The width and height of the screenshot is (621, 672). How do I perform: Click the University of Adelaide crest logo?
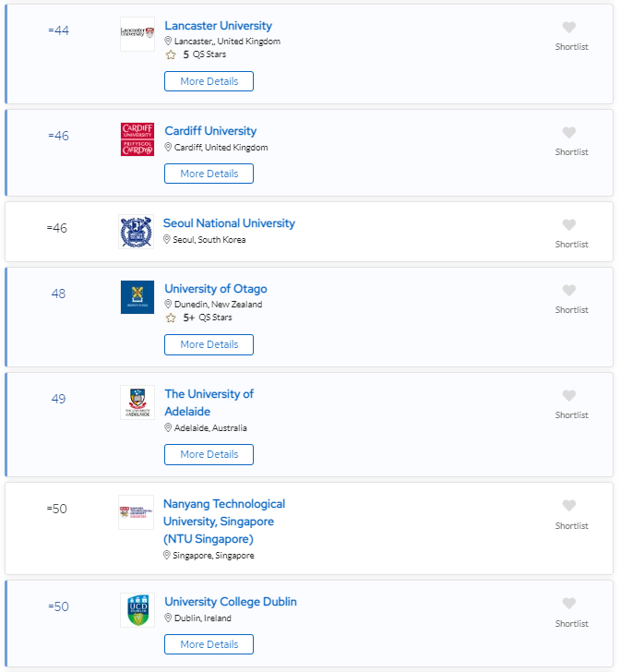tap(137, 402)
